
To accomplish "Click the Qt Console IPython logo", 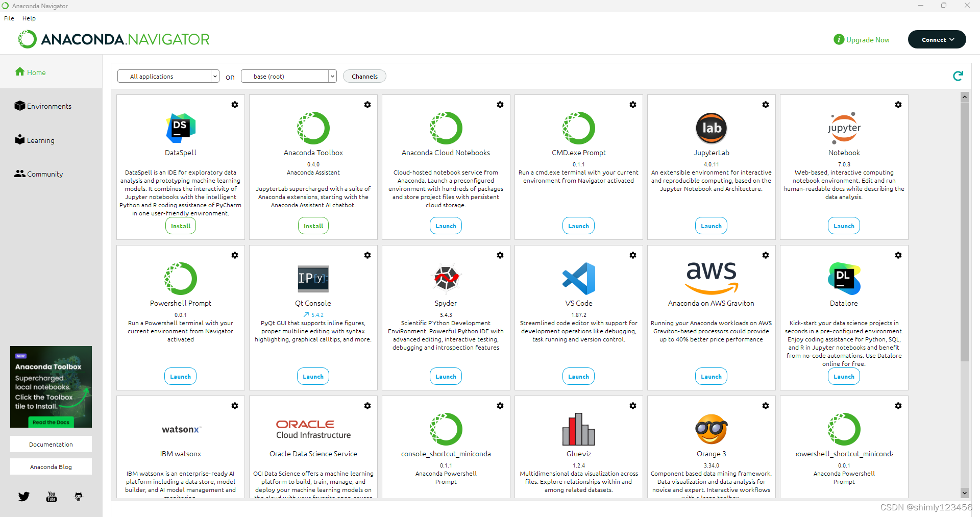I will point(313,278).
